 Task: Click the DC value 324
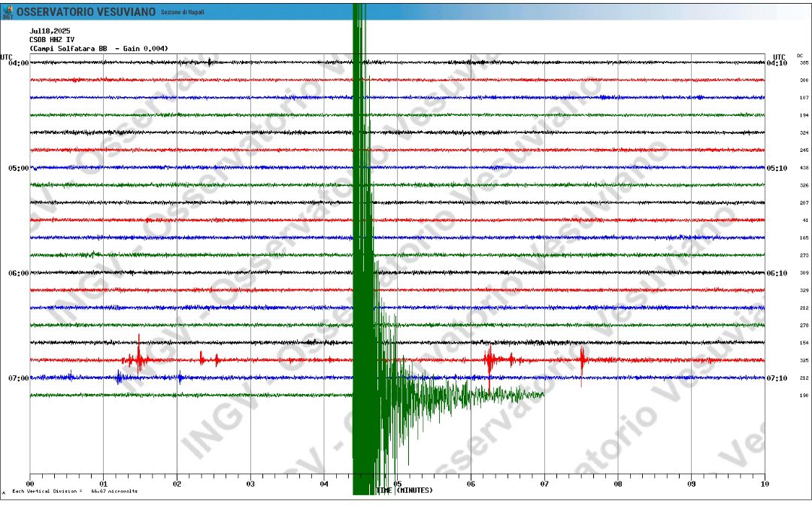[x=804, y=133]
